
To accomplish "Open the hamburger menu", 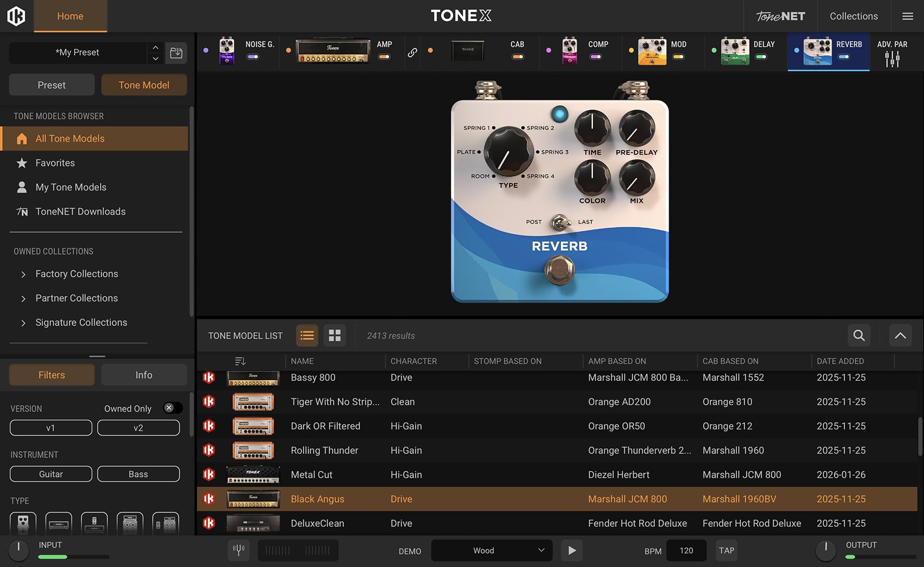I will pyautogui.click(x=907, y=16).
